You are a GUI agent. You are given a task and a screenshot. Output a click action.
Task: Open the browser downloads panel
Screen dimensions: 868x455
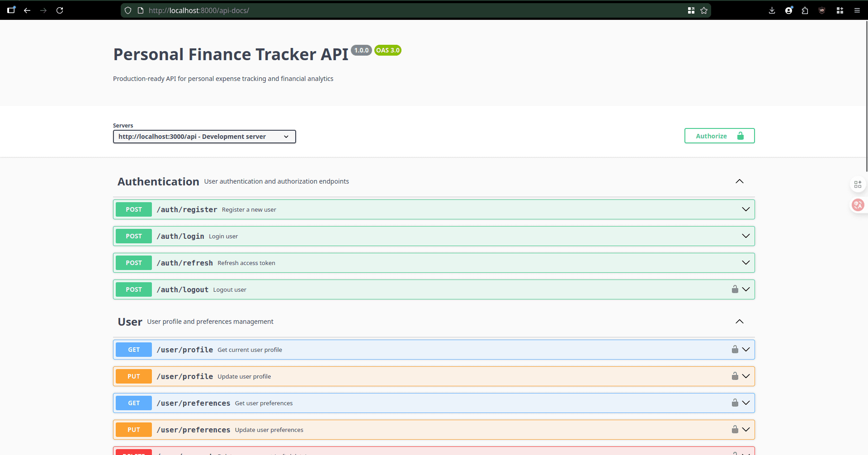click(x=772, y=10)
